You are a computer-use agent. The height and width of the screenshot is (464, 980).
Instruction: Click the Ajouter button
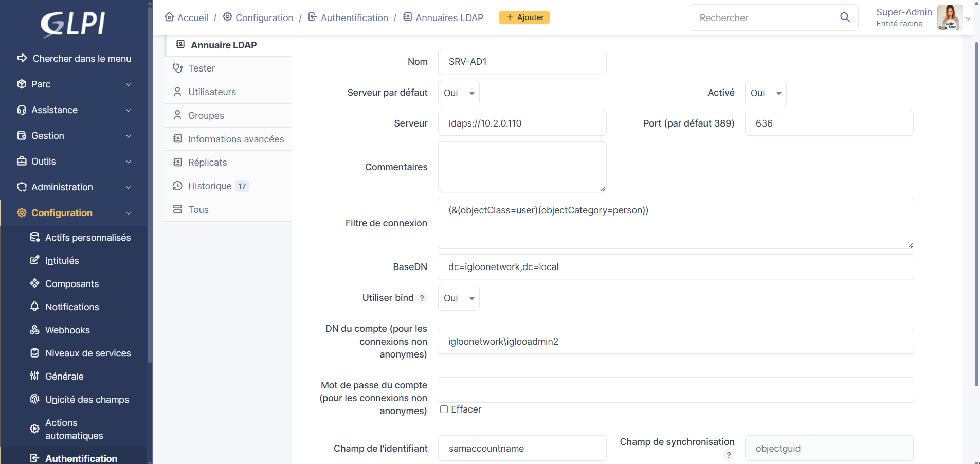coord(524,17)
